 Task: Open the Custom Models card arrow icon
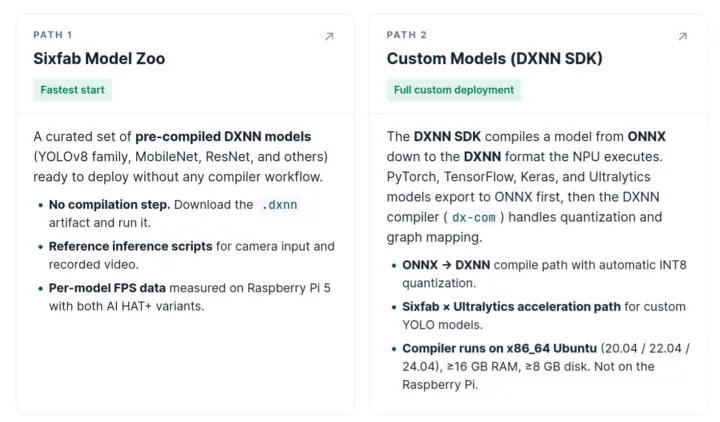coord(683,36)
